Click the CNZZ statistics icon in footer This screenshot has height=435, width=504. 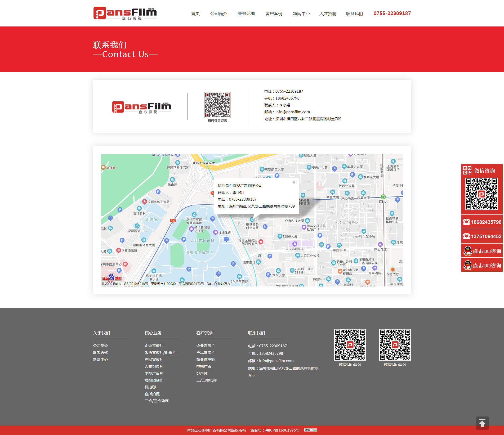[311, 430]
